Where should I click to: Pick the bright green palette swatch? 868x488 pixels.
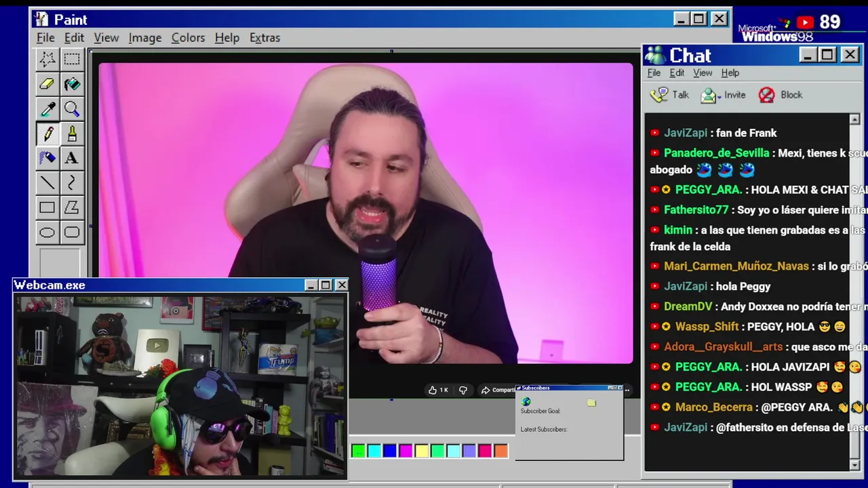coord(358,451)
